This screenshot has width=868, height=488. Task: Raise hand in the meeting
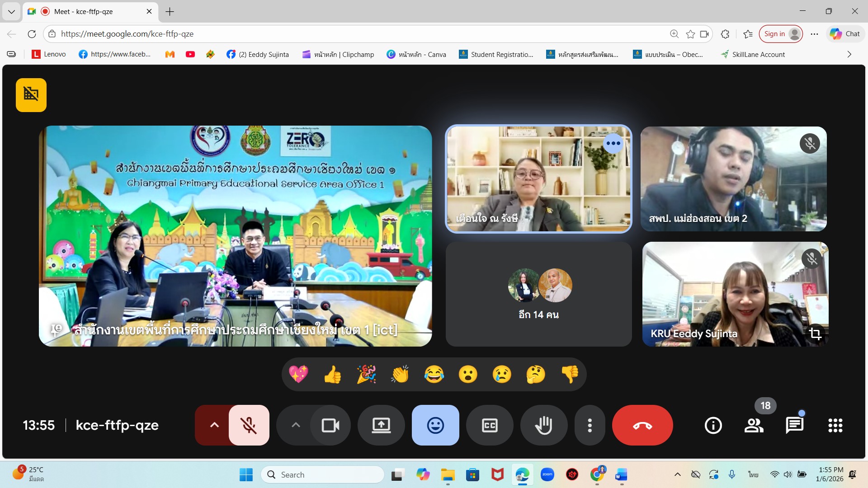pyautogui.click(x=543, y=425)
